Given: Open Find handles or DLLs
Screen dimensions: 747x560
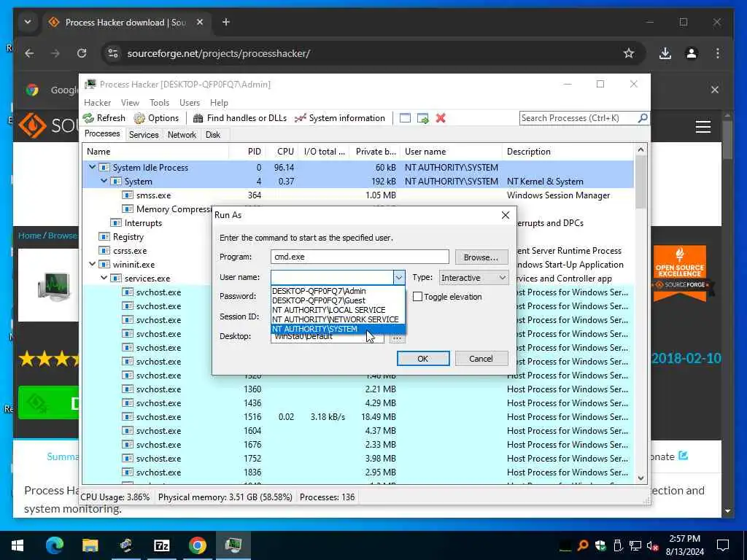Looking at the screenshot, I should [x=239, y=118].
